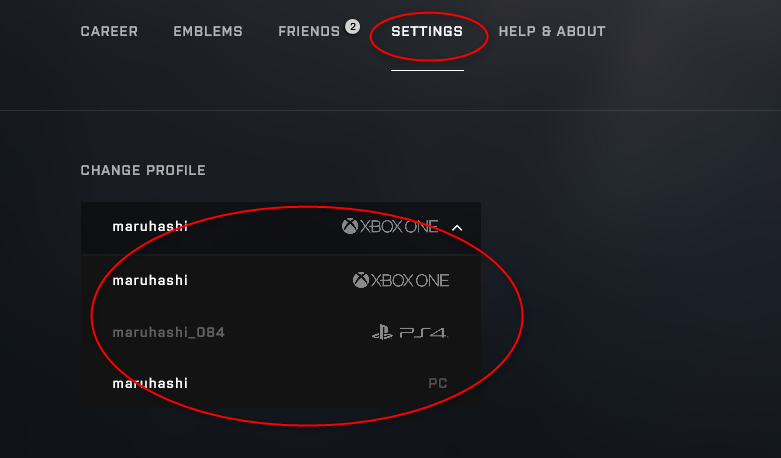Choose the maruhashi Xbox One list option

281,280
